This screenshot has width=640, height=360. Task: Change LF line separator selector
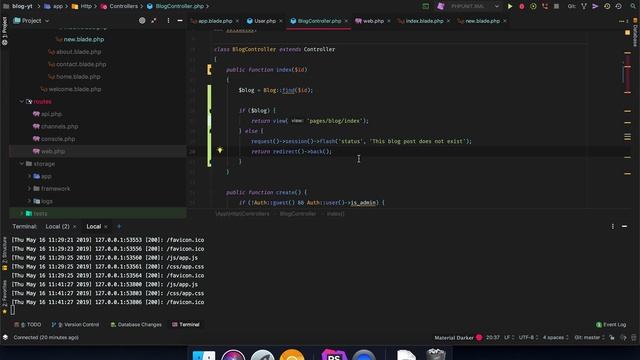point(509,338)
